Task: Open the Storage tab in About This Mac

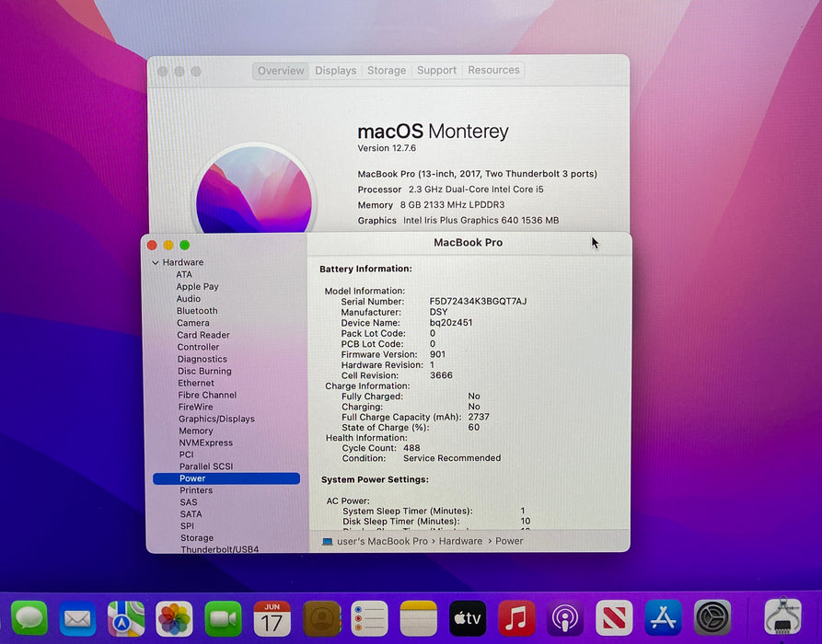Action: (387, 70)
